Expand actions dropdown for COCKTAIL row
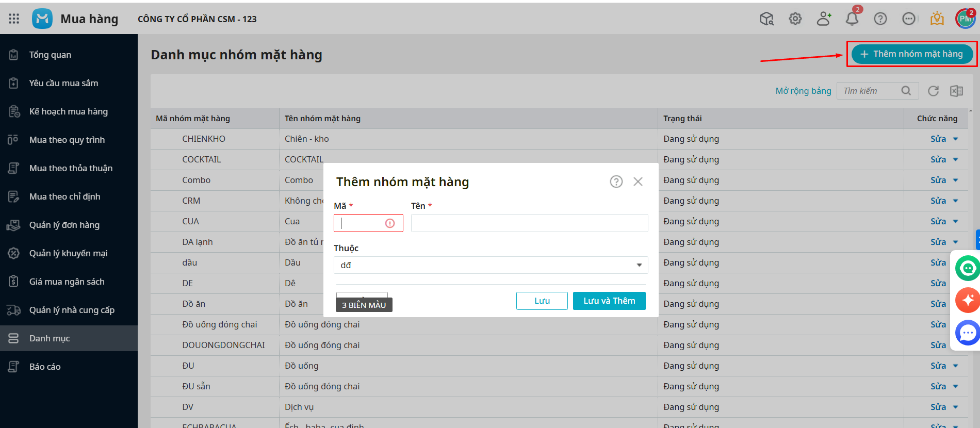The image size is (980, 428). [x=955, y=159]
